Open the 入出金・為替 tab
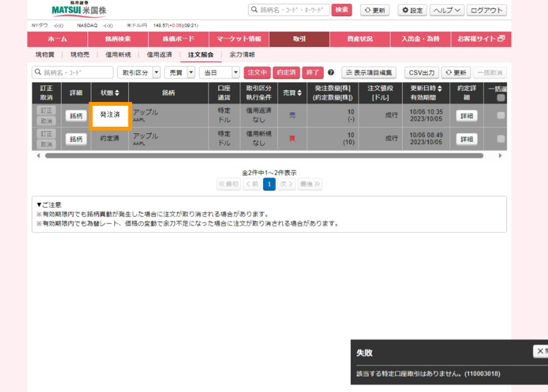 (x=420, y=39)
